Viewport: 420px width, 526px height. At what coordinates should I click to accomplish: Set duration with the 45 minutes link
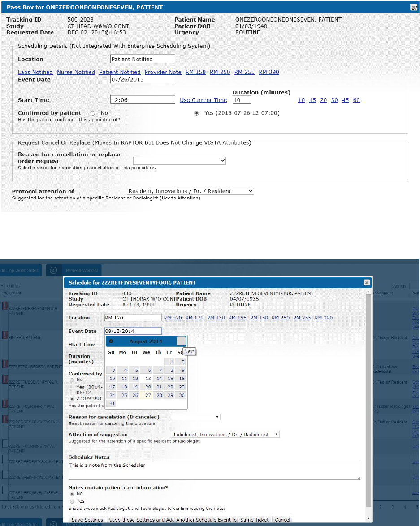pyautogui.click(x=346, y=100)
